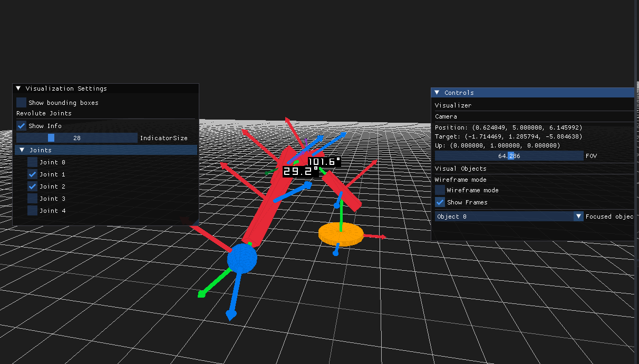Enable Show bounding boxes checkbox
The height and width of the screenshot is (364, 639).
pyautogui.click(x=22, y=102)
